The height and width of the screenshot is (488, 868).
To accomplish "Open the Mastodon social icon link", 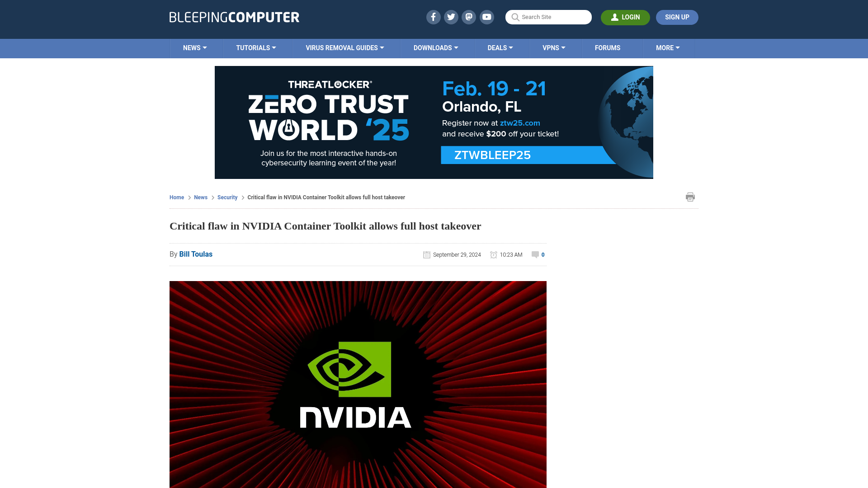I will (469, 17).
